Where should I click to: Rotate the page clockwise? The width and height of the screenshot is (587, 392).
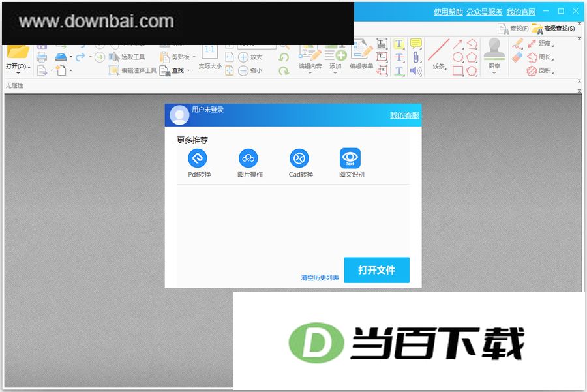pos(284,70)
